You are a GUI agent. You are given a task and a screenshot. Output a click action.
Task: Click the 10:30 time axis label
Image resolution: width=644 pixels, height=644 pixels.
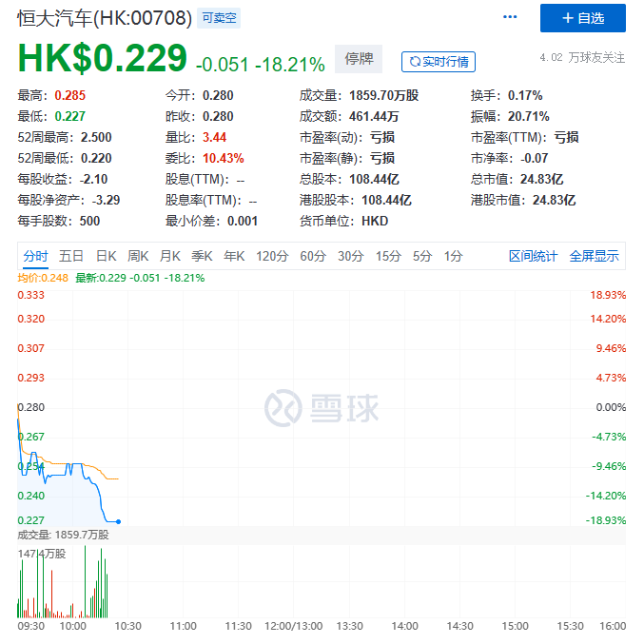tap(127, 626)
